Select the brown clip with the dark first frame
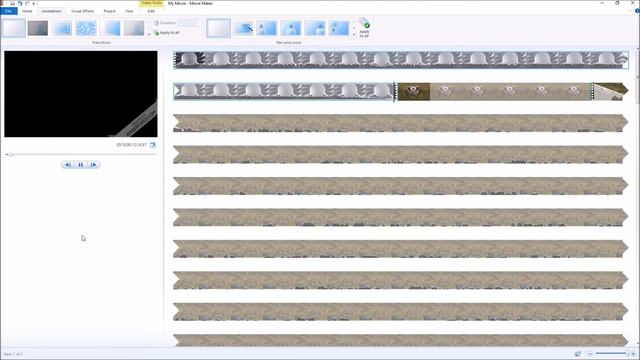 point(494,91)
